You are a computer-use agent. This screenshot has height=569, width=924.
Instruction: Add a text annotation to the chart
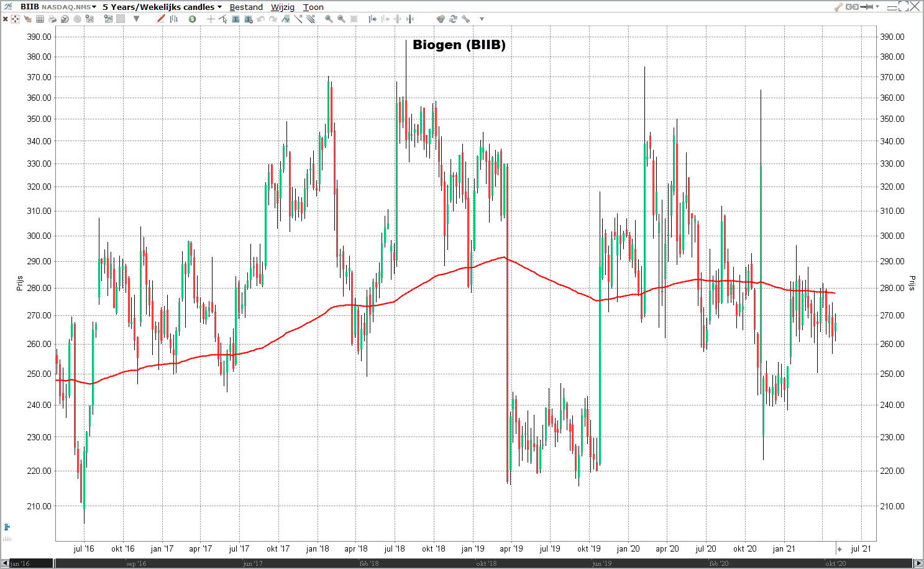(236, 19)
